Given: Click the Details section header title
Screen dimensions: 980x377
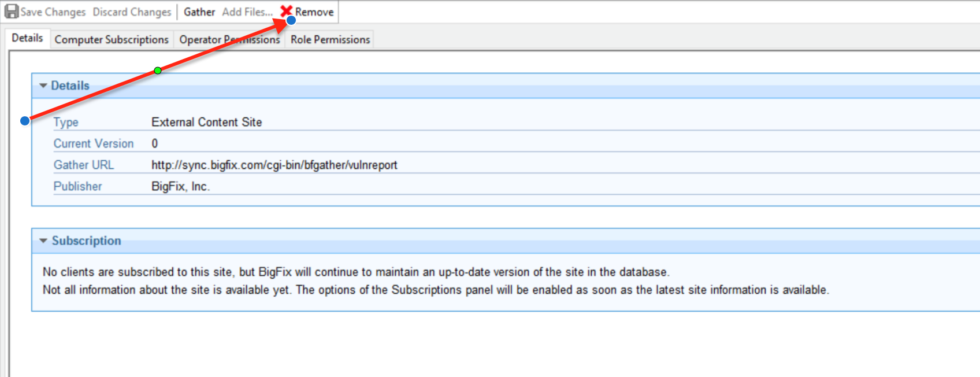Looking at the screenshot, I should [x=70, y=86].
